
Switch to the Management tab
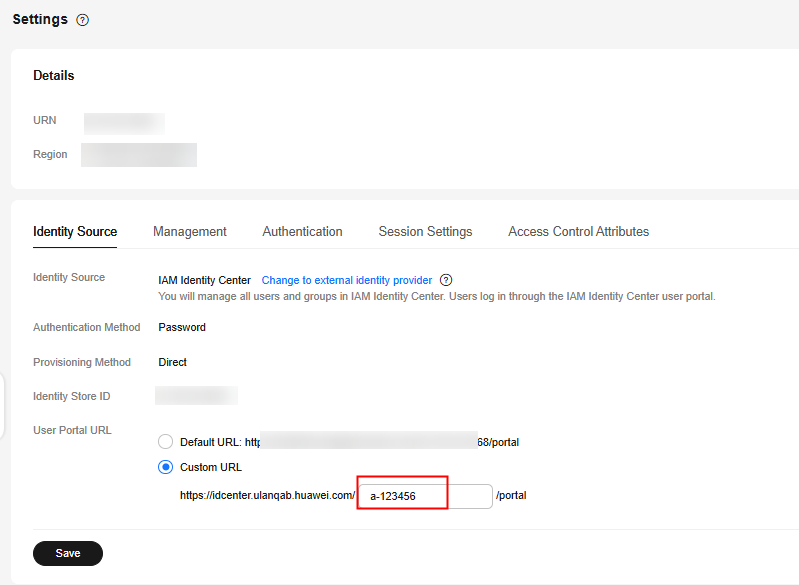pos(190,232)
